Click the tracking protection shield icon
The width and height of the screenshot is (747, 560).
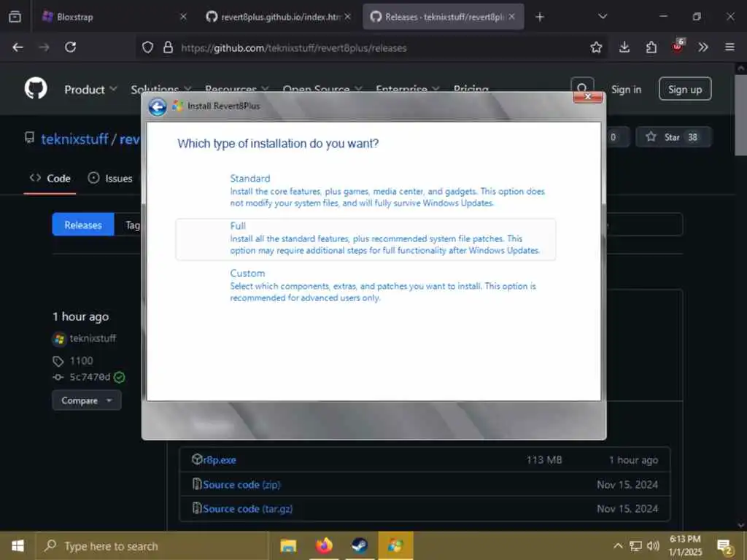click(x=147, y=47)
